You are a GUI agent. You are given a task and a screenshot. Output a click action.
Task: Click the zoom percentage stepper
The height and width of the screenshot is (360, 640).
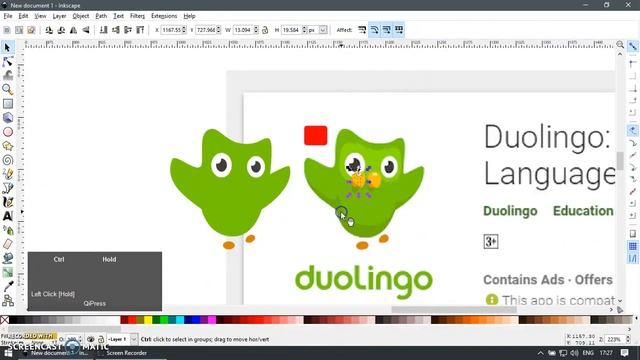[628, 339]
